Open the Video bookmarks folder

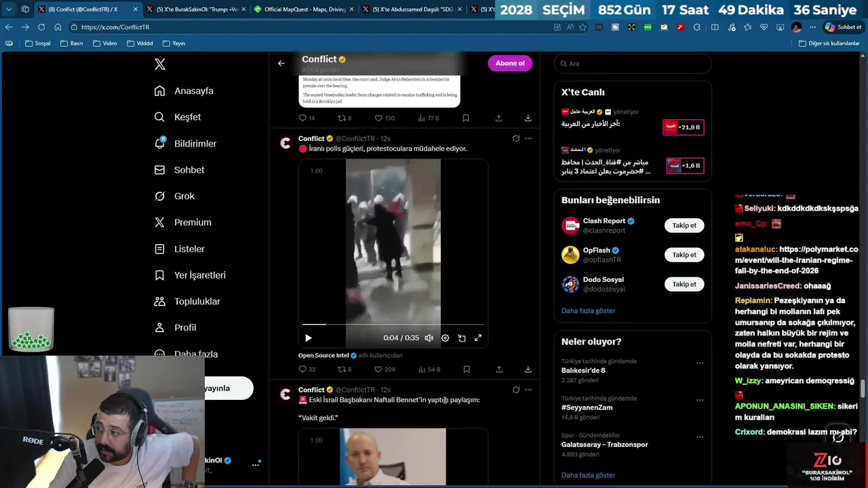click(105, 43)
